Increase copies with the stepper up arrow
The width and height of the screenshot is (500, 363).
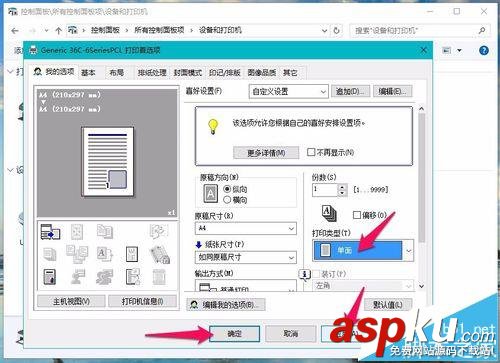342,187
